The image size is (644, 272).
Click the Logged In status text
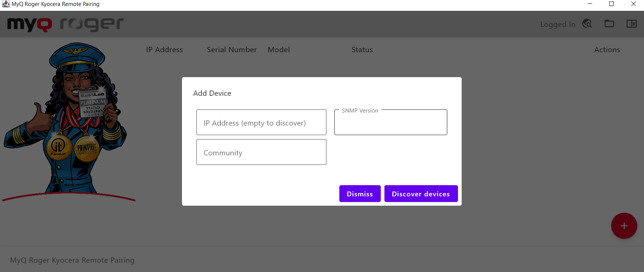558,24
